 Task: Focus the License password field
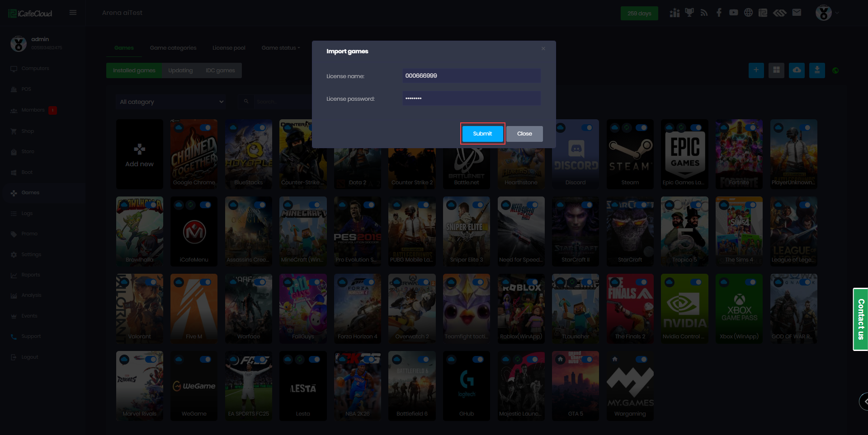(472, 98)
